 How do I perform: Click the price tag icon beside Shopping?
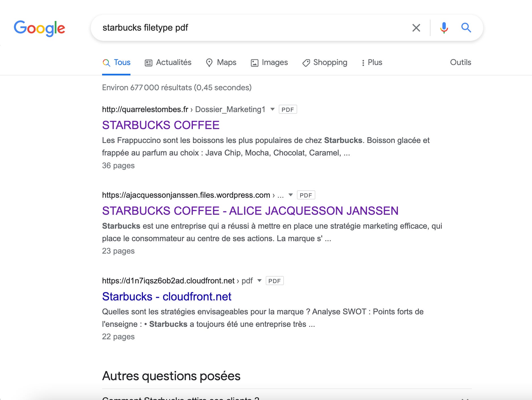[x=306, y=62]
